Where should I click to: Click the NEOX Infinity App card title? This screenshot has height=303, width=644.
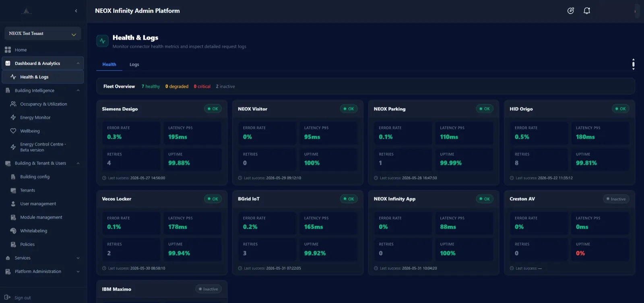tap(394, 199)
